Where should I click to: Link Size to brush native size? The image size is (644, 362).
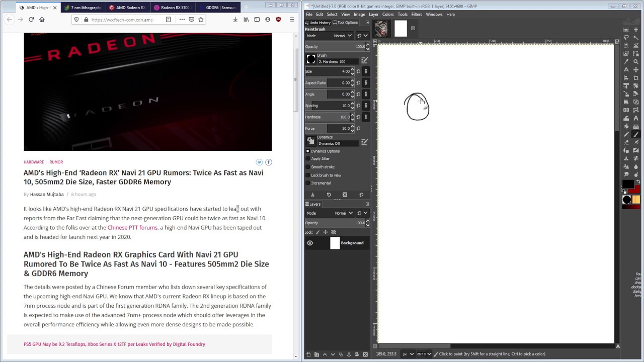tap(366, 71)
